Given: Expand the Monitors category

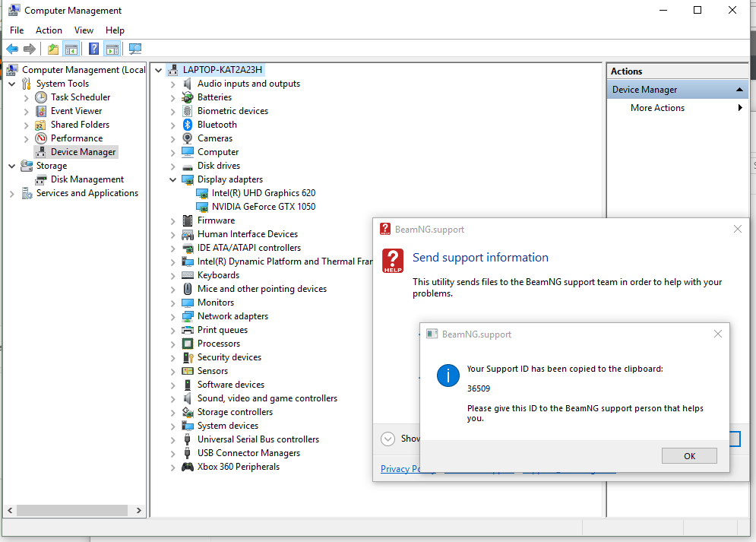Looking at the screenshot, I should click(172, 303).
